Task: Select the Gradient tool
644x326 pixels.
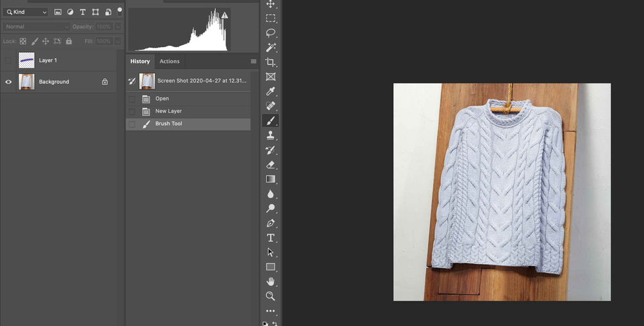Action: (x=270, y=179)
